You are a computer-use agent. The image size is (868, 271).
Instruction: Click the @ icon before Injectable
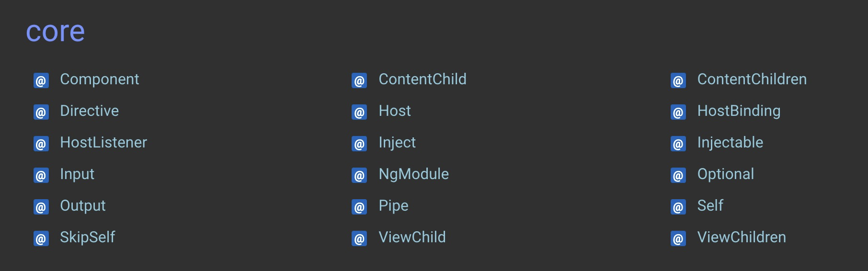(678, 144)
